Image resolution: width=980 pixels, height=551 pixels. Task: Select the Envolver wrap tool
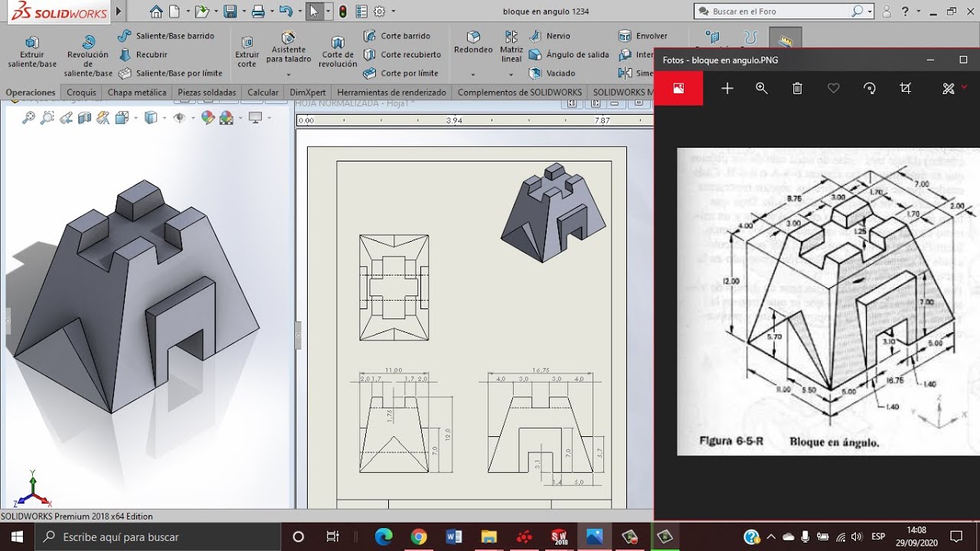tap(643, 36)
